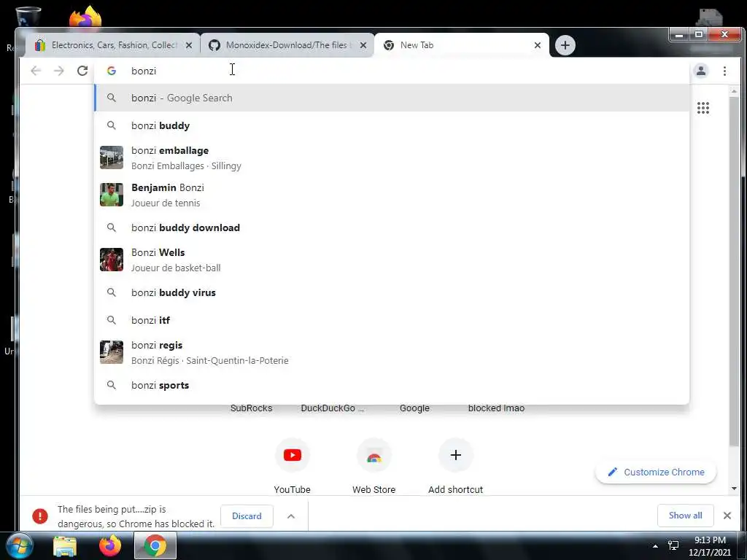Close the downloads bar

(x=727, y=516)
